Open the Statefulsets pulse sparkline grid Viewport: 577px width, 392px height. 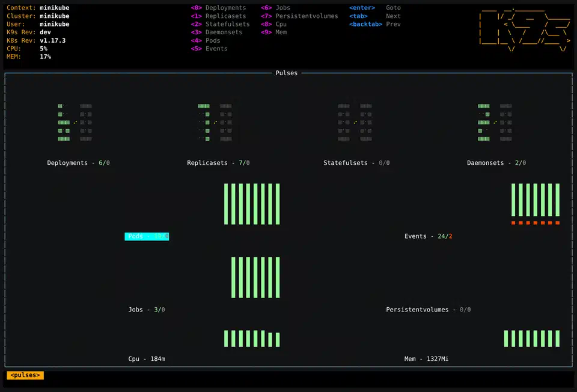pyautogui.click(x=355, y=122)
